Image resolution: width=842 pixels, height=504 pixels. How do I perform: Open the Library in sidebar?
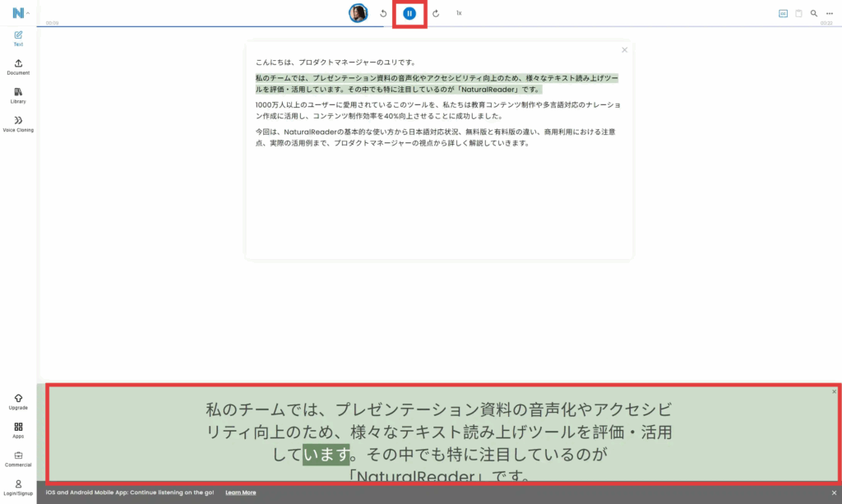point(18,95)
